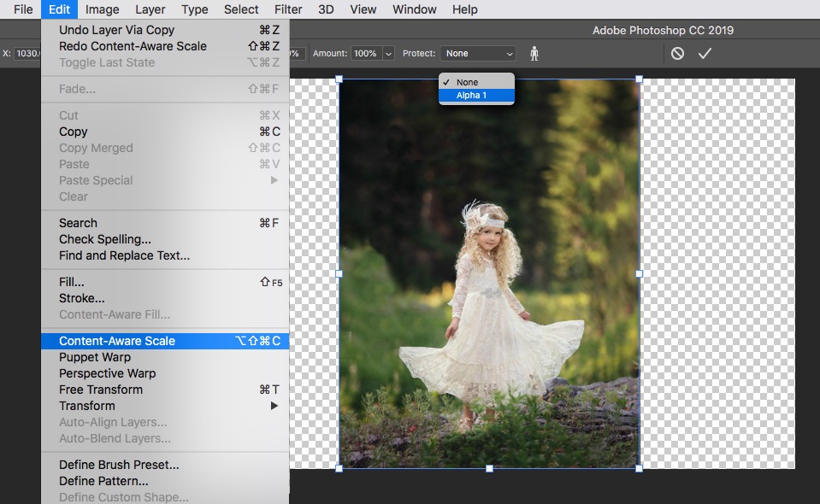Click the X position input field
Image resolution: width=820 pixels, height=504 pixels.
coord(27,54)
